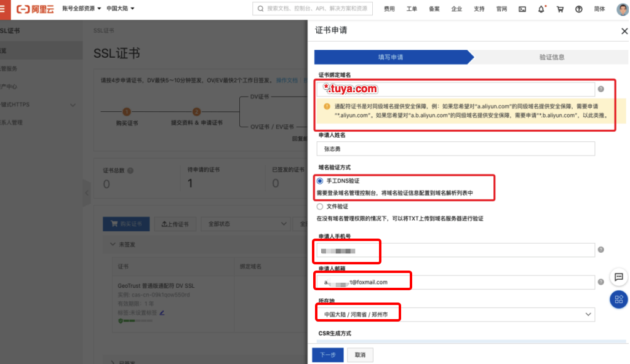The image size is (630, 364).
Task: Click help icon beside 证书绑定域名 field
Action: click(x=600, y=89)
